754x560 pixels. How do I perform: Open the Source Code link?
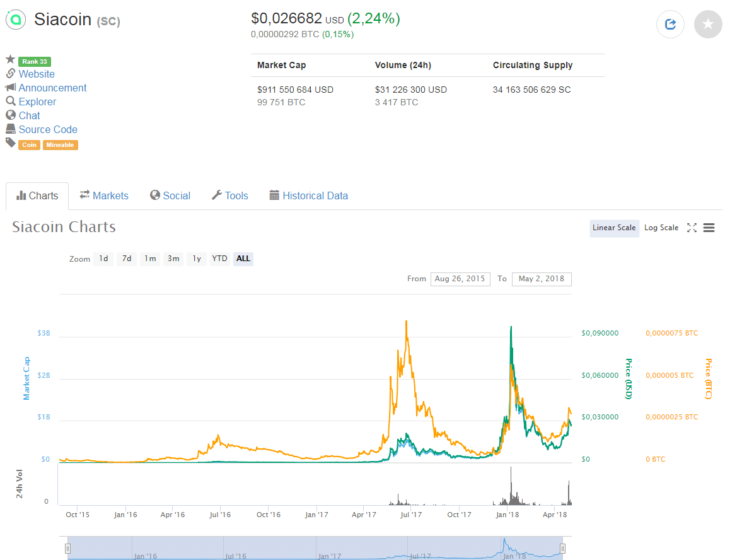pyautogui.click(x=48, y=130)
